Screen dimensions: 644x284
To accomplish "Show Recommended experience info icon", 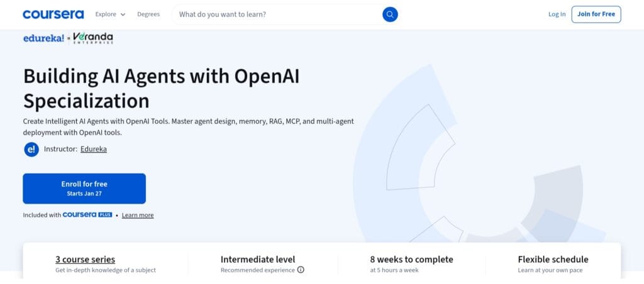I will click(301, 270).
